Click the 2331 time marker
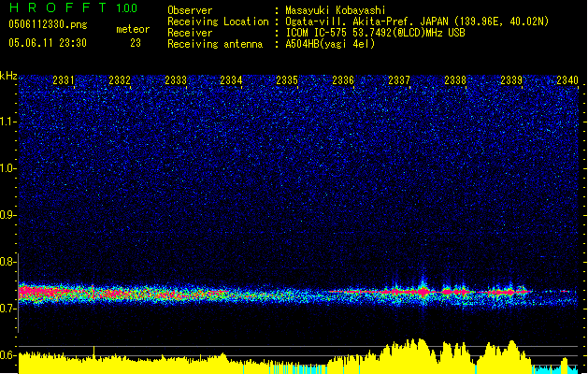 [64, 79]
